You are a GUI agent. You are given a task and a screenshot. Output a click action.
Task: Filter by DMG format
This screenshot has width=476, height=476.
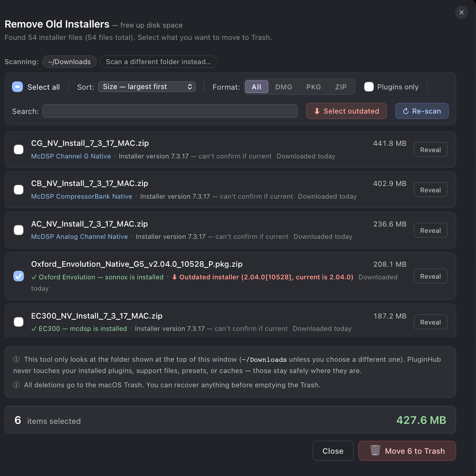click(284, 87)
